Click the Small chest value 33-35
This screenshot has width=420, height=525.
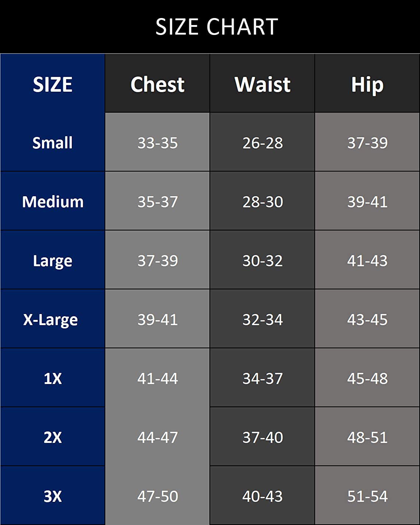[x=158, y=143]
